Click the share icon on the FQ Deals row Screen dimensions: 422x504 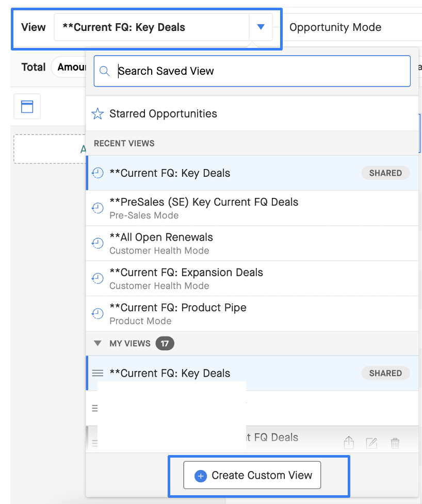349,443
